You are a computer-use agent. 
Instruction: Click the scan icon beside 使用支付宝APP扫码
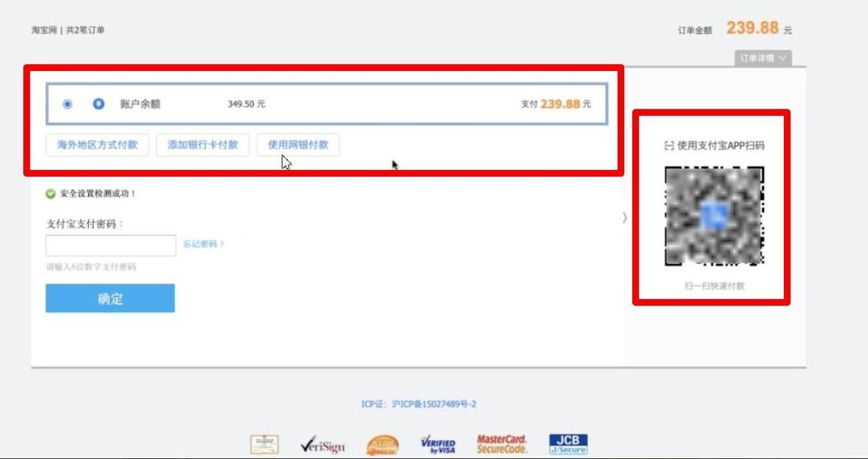[668, 146]
